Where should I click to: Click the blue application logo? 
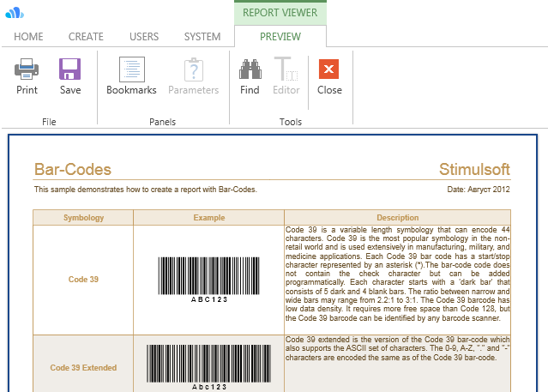[x=15, y=13]
